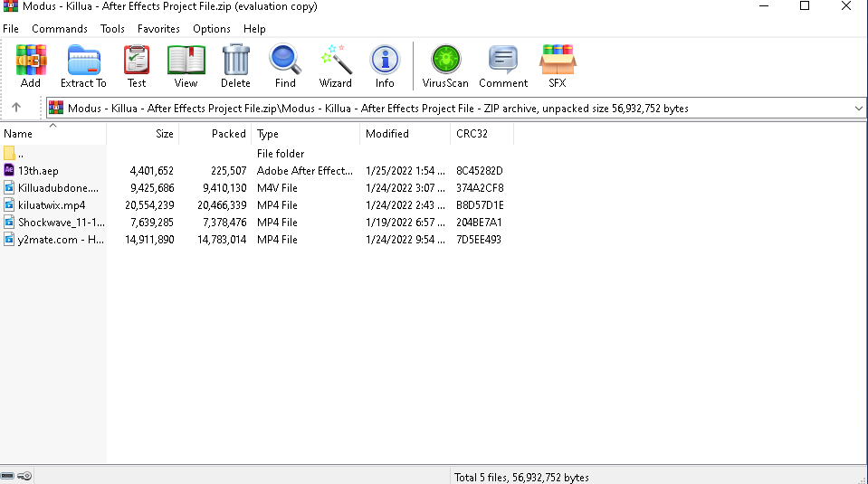Open the Tools menu
The image size is (868, 484).
coord(112,29)
